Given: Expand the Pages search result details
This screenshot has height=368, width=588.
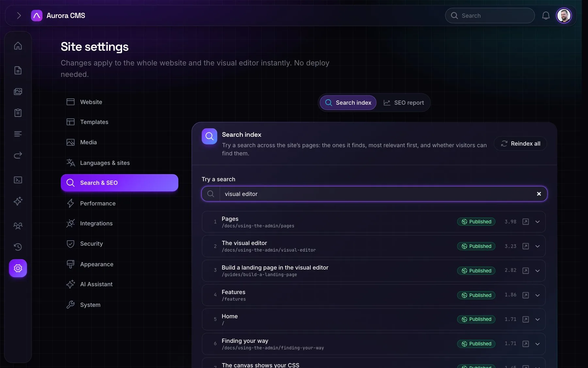Looking at the screenshot, I should coord(537,222).
